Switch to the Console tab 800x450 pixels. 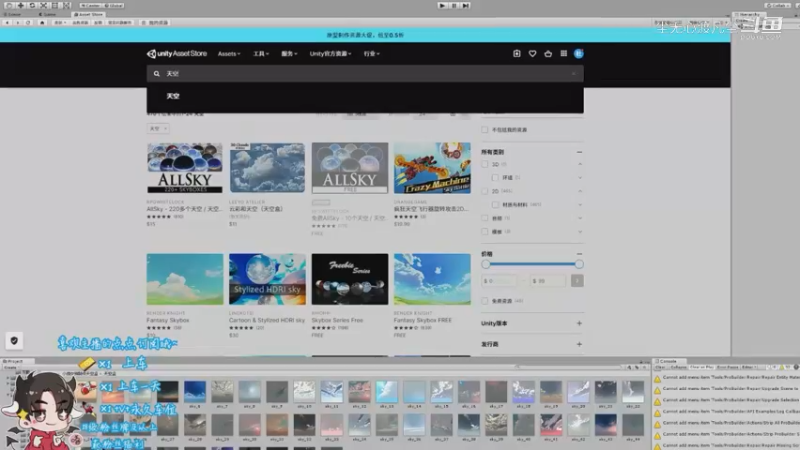(x=669, y=361)
